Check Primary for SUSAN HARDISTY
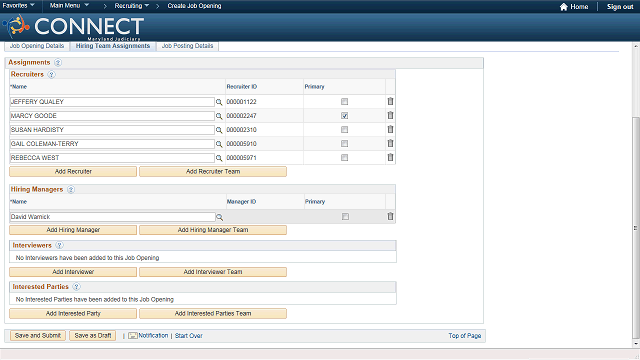This screenshot has width=640, height=360. [x=344, y=130]
